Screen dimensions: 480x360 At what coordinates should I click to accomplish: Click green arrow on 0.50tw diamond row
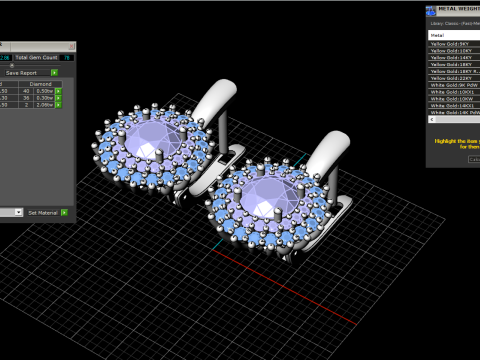click(58, 91)
